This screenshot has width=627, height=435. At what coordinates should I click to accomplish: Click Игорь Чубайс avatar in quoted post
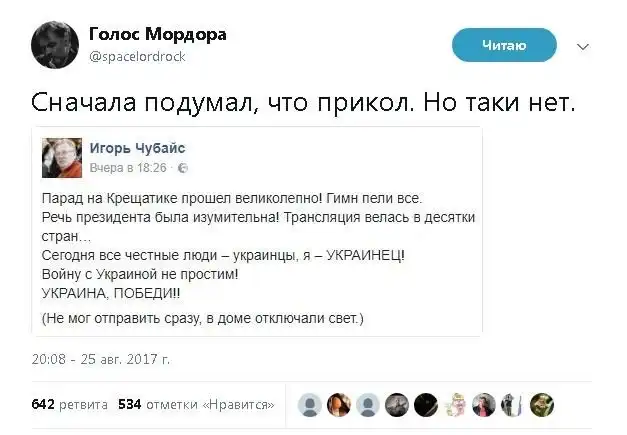click(x=62, y=156)
